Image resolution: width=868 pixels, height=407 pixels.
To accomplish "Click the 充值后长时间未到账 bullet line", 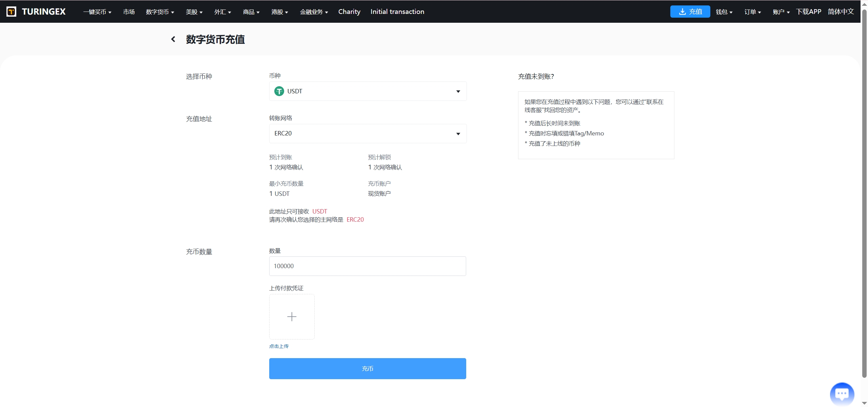I will [552, 123].
